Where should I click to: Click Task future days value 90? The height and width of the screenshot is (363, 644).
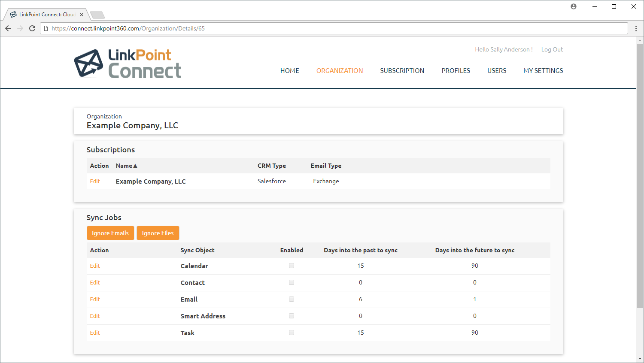click(475, 333)
